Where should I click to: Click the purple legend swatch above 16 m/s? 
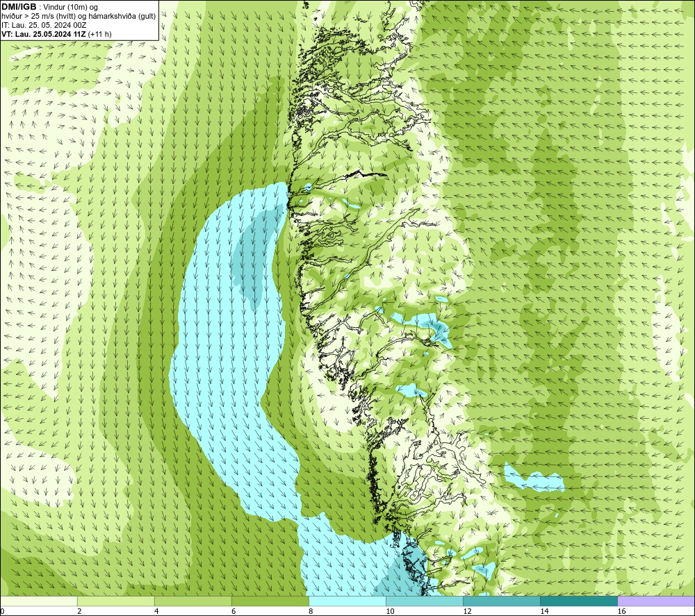coord(656,601)
